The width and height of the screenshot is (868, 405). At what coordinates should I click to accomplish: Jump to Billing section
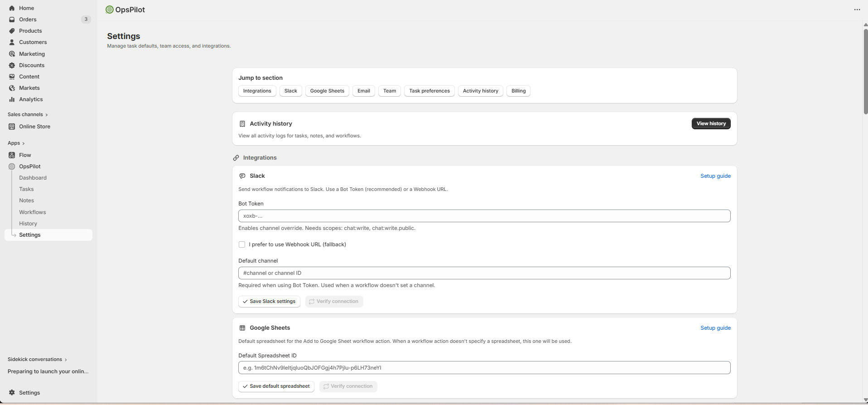[x=519, y=91]
